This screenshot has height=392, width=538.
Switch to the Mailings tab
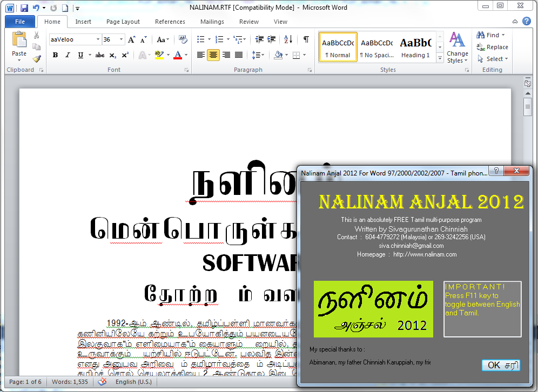[212, 22]
